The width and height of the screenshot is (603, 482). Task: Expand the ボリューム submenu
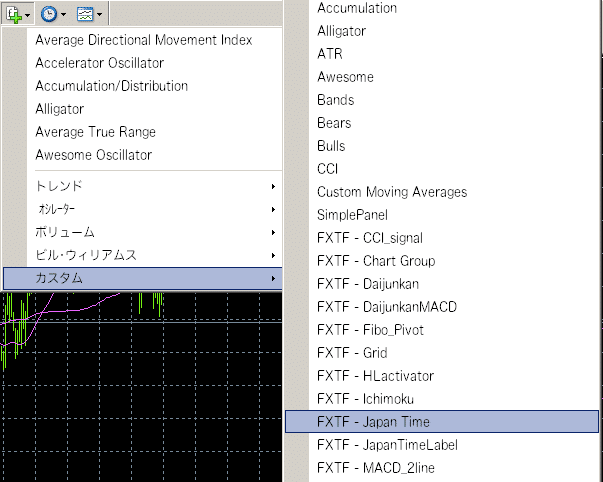pyautogui.click(x=143, y=232)
